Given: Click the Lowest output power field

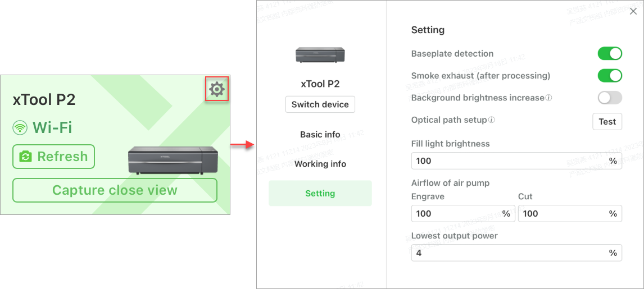Looking at the screenshot, I should pyautogui.click(x=516, y=253).
